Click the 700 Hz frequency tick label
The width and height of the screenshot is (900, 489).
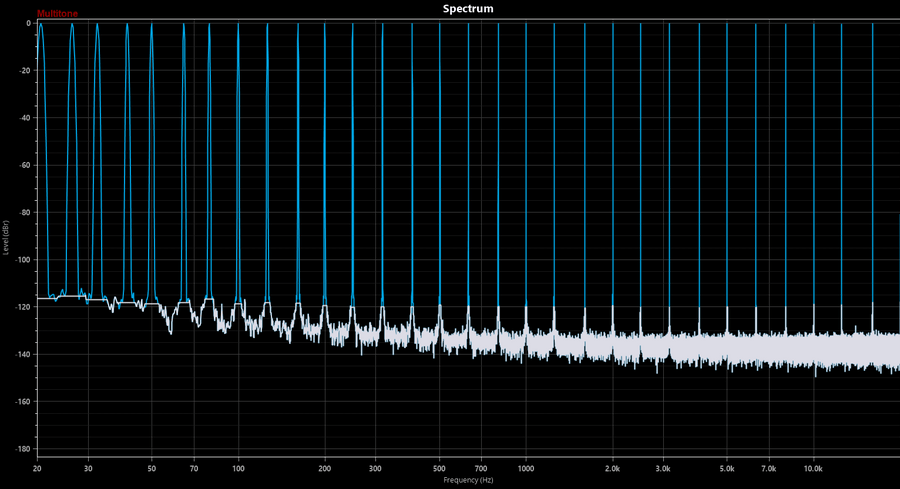coord(481,468)
